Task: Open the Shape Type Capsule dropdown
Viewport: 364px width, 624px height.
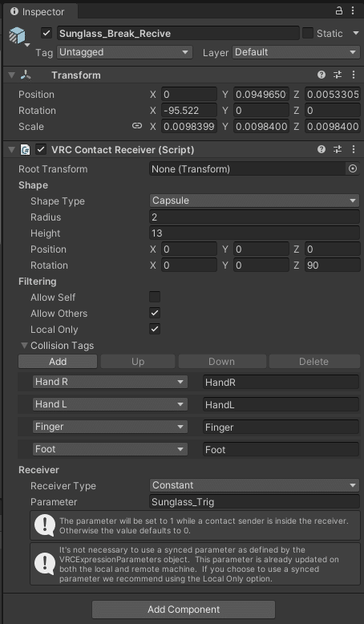Action: point(255,201)
